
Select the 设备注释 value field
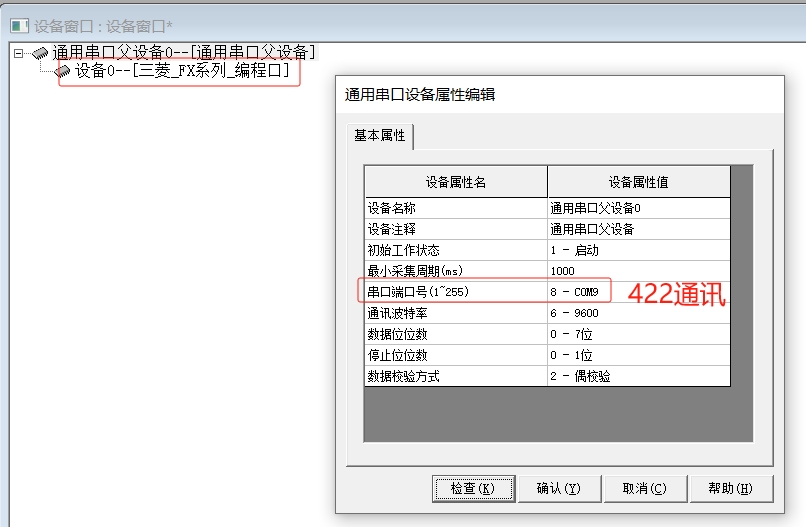pyautogui.click(x=638, y=229)
